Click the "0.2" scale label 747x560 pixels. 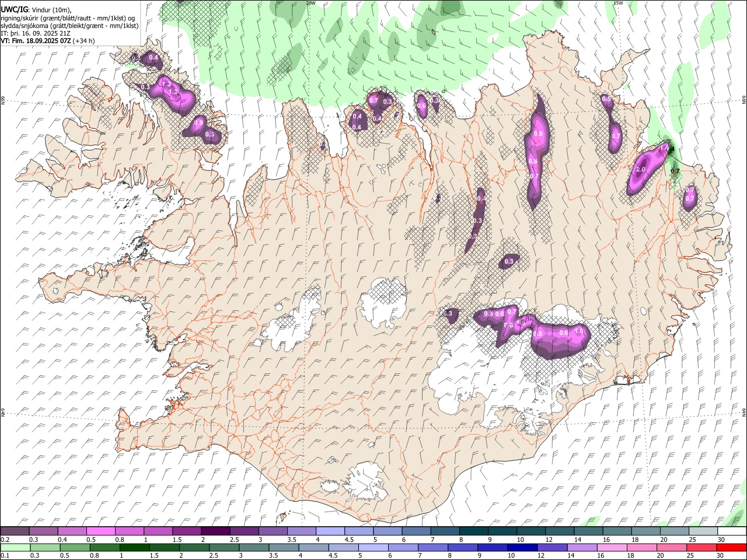5,540
